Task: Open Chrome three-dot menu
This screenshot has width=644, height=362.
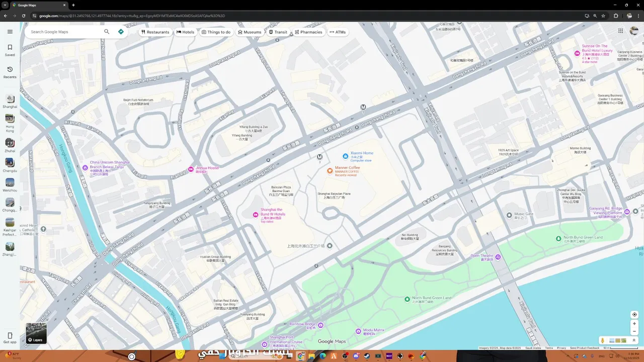Action: (639, 16)
